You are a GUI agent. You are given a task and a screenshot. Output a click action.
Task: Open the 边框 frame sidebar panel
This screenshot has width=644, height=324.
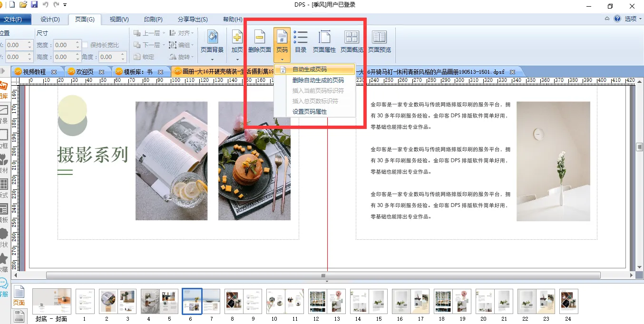[x=4, y=139]
